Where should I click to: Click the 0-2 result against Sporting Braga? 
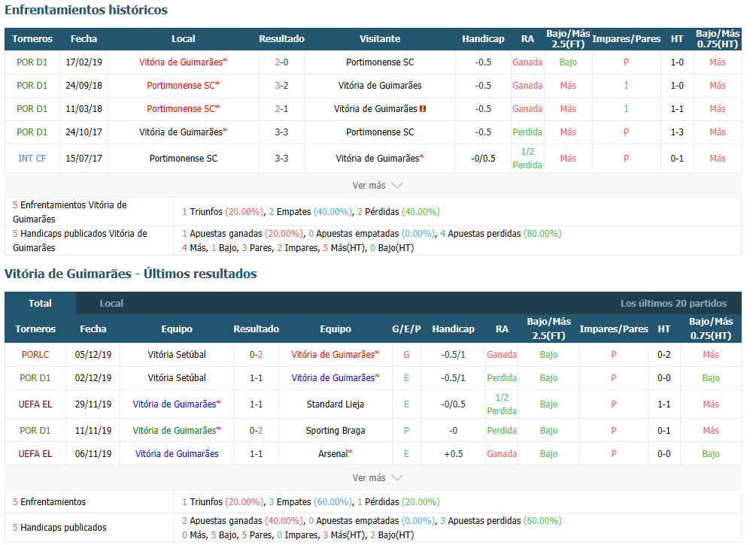(x=256, y=431)
